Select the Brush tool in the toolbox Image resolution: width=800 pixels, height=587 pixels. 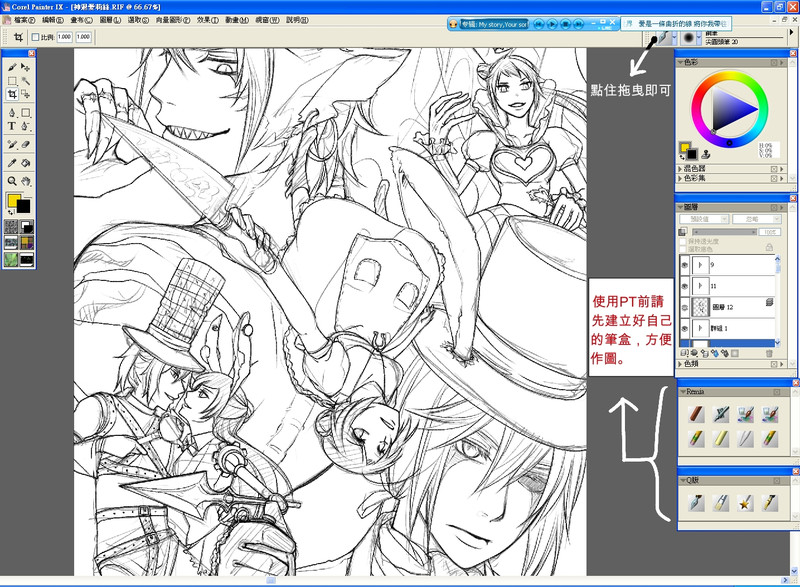point(12,67)
